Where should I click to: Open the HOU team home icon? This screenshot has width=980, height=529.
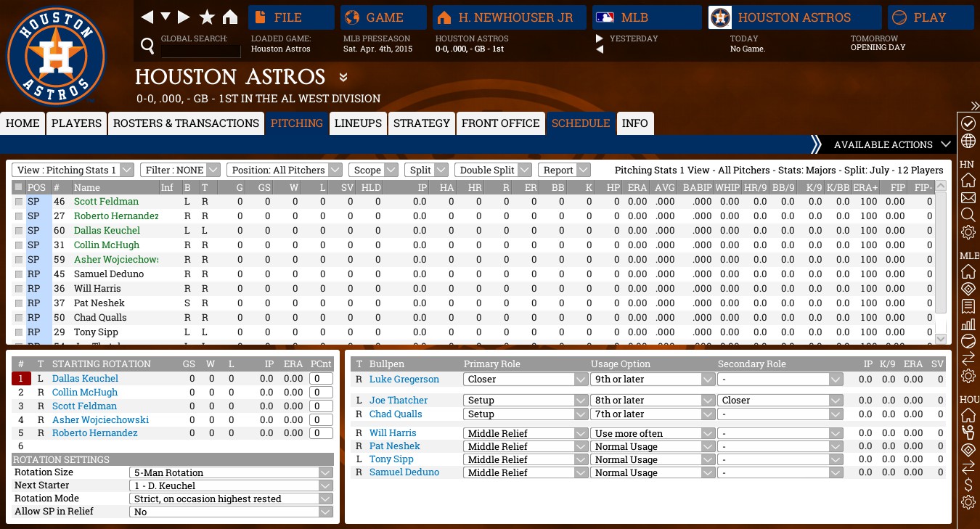(968, 415)
